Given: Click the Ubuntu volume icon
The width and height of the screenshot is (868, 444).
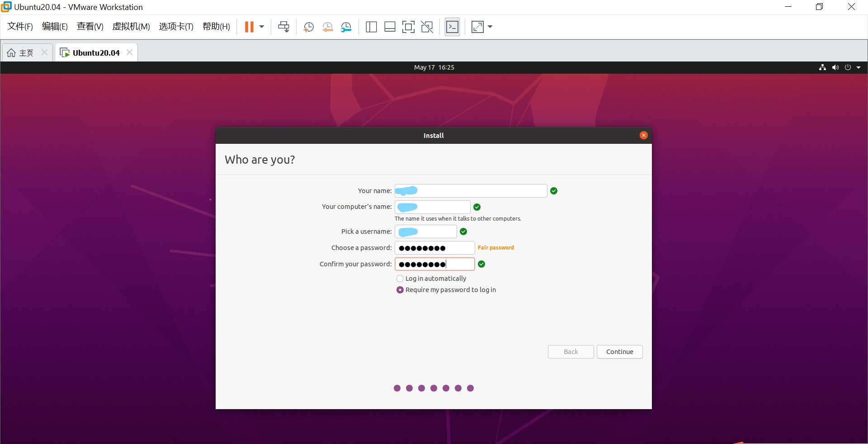Looking at the screenshot, I should (835, 67).
